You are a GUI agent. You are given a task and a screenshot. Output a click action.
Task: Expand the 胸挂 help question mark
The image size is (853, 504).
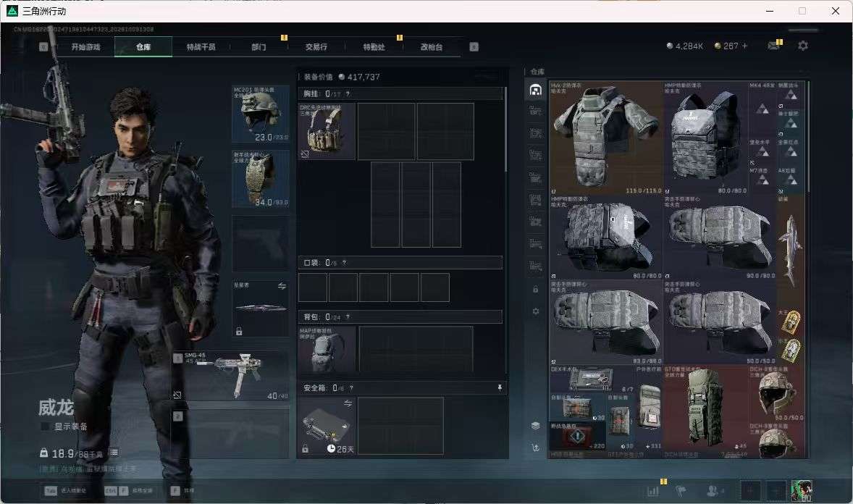348,93
